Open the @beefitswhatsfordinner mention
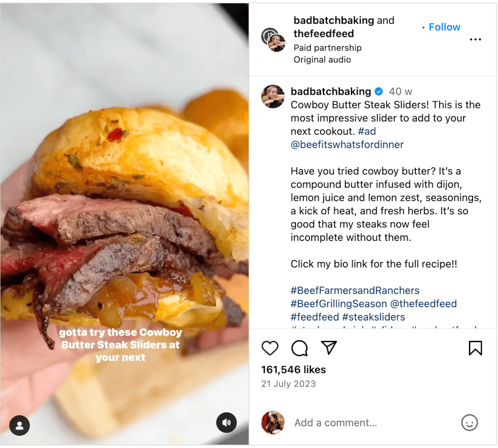Viewport: 498px width, 448px height. tap(347, 144)
